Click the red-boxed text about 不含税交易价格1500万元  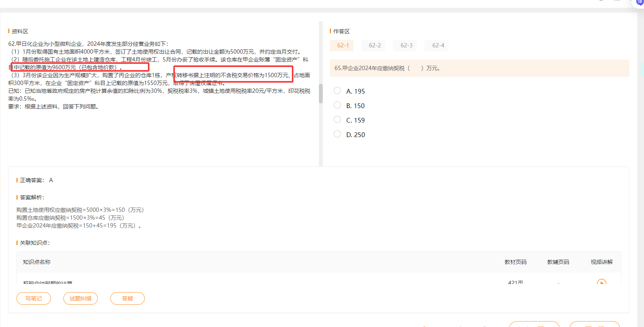[233, 75]
